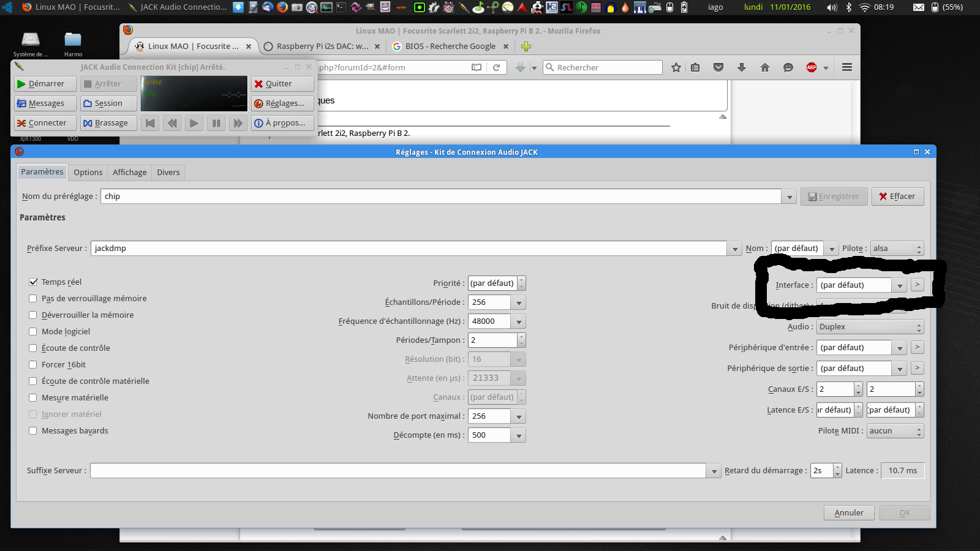Click the transport play button
The image size is (980, 551).
tap(194, 123)
